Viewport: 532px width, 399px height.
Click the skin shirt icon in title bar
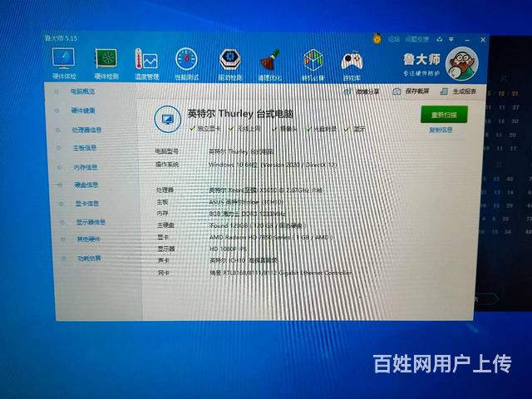[440, 39]
